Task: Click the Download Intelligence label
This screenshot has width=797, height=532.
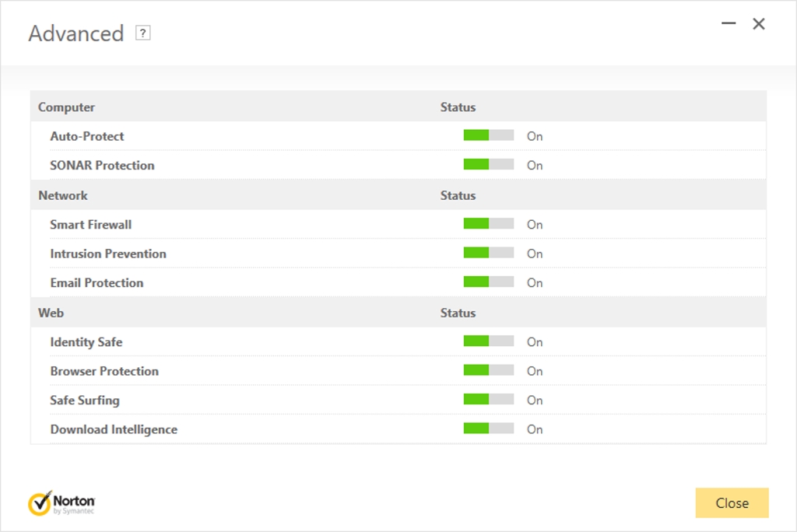Action: coord(114,429)
